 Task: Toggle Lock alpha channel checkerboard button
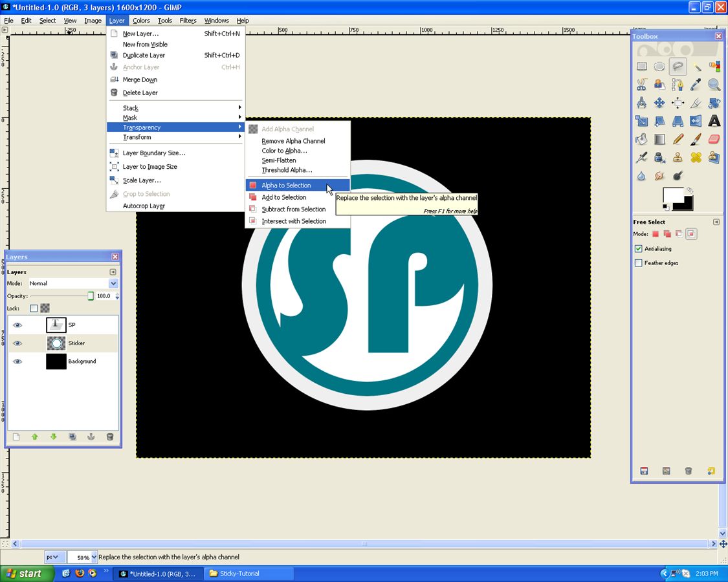click(45, 308)
